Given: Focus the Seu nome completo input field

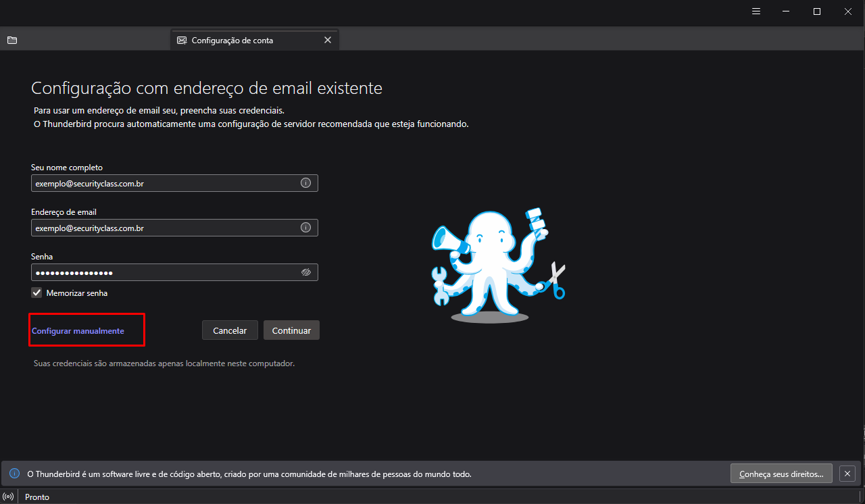Looking at the screenshot, I should click(x=174, y=183).
